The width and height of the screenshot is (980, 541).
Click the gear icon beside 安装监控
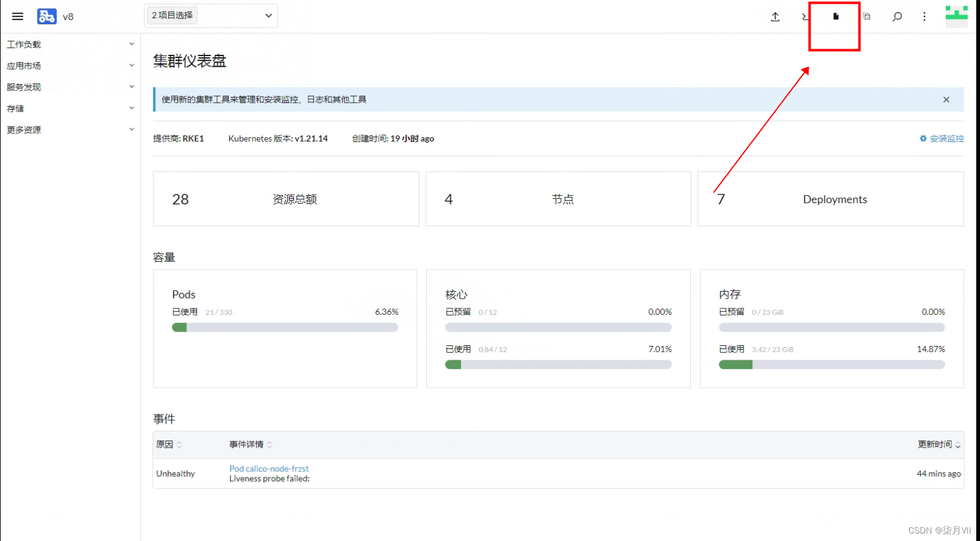(x=923, y=138)
